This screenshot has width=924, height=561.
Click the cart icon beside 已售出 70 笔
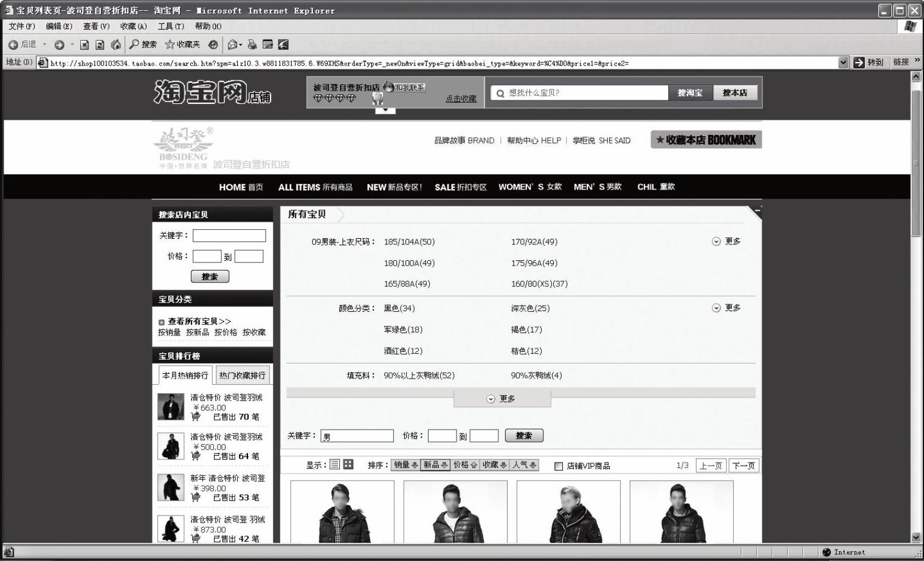click(196, 417)
